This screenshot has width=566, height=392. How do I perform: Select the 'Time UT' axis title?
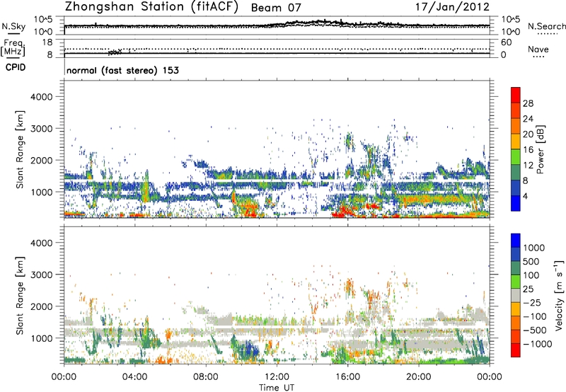click(277, 388)
